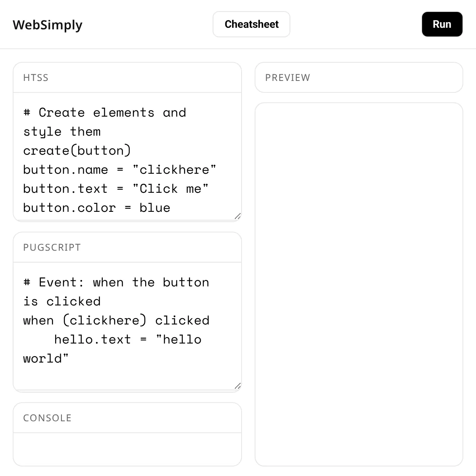476x476 pixels.
Task: Click inside the HTSS code editor
Action: click(127, 156)
